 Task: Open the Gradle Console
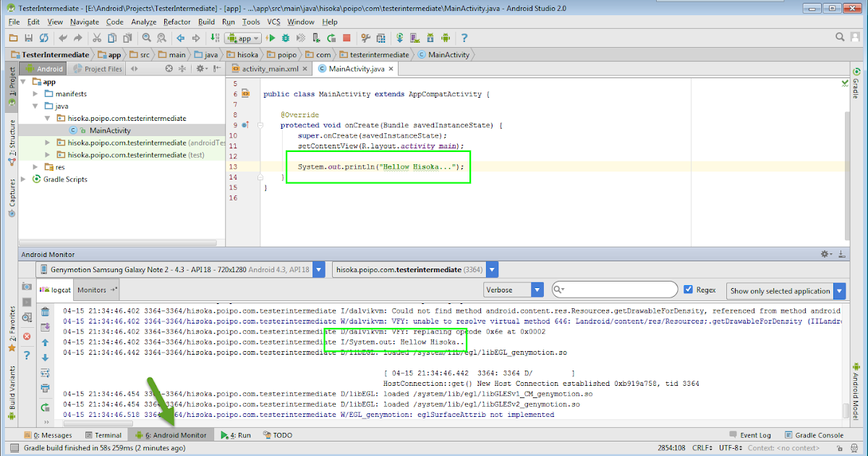[x=820, y=435]
